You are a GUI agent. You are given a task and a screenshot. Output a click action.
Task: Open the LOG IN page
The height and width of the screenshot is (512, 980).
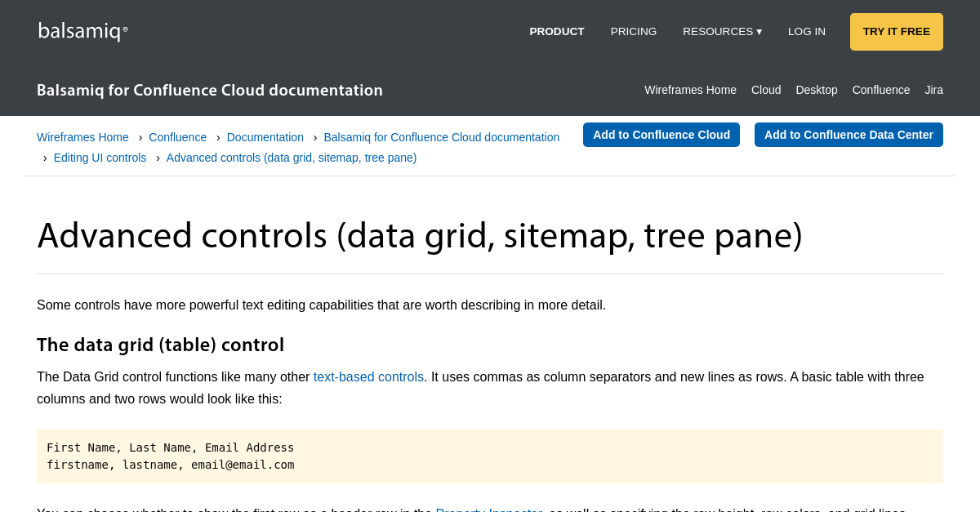click(x=807, y=32)
